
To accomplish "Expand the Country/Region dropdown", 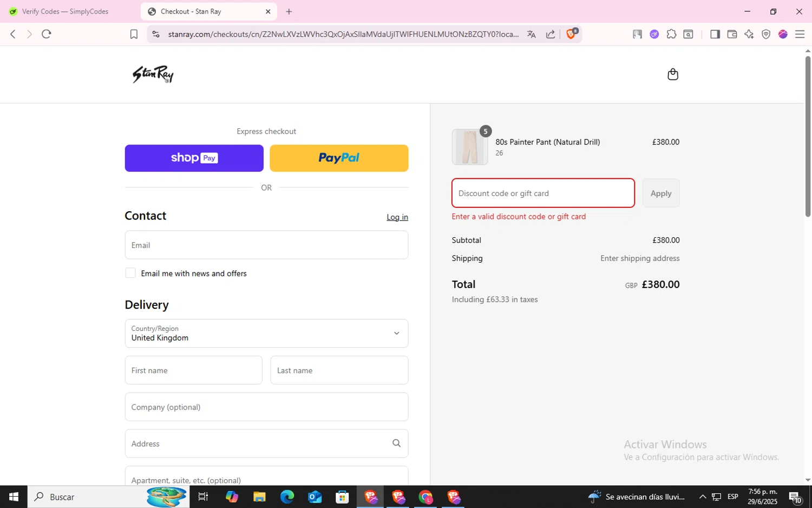I will coord(266,333).
